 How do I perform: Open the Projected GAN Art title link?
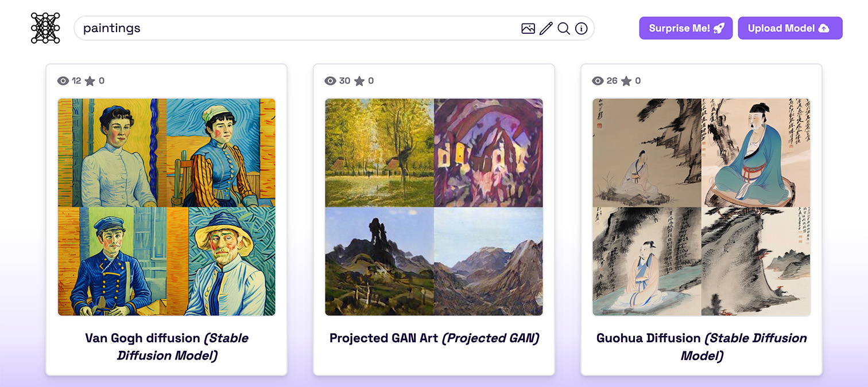(434, 338)
